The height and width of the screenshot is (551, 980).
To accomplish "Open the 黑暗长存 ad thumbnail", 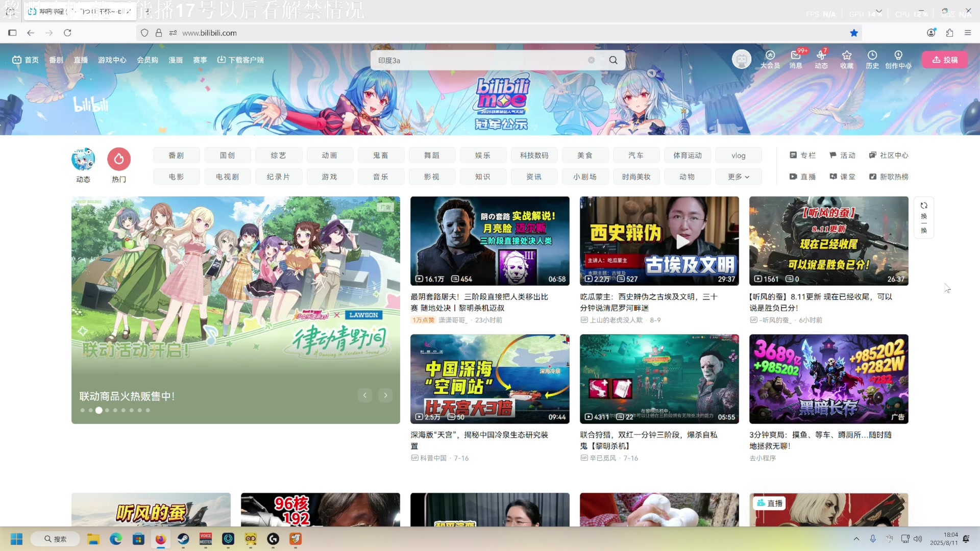I will [829, 379].
